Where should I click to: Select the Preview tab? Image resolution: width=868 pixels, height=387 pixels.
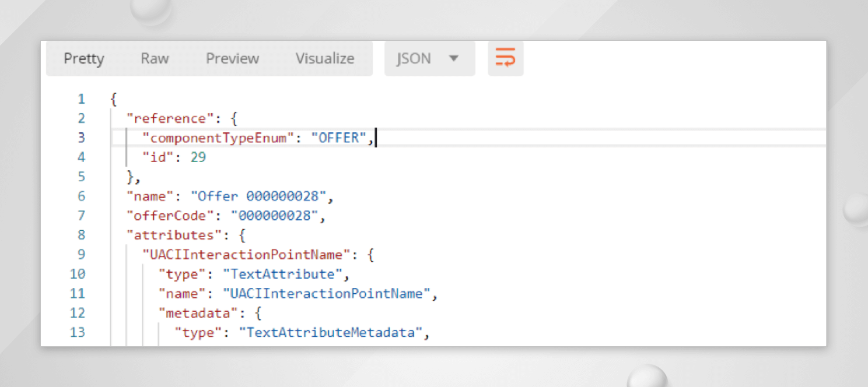tap(232, 58)
